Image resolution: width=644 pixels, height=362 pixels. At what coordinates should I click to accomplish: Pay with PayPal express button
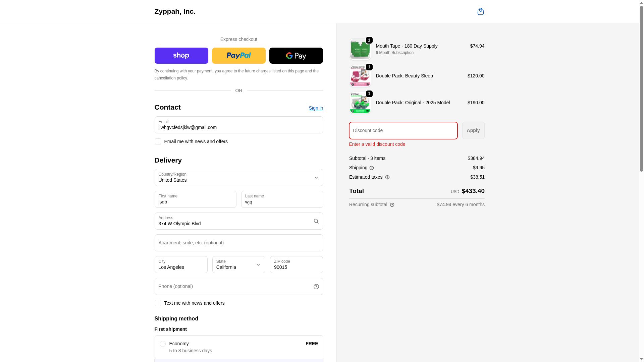tap(238, 56)
